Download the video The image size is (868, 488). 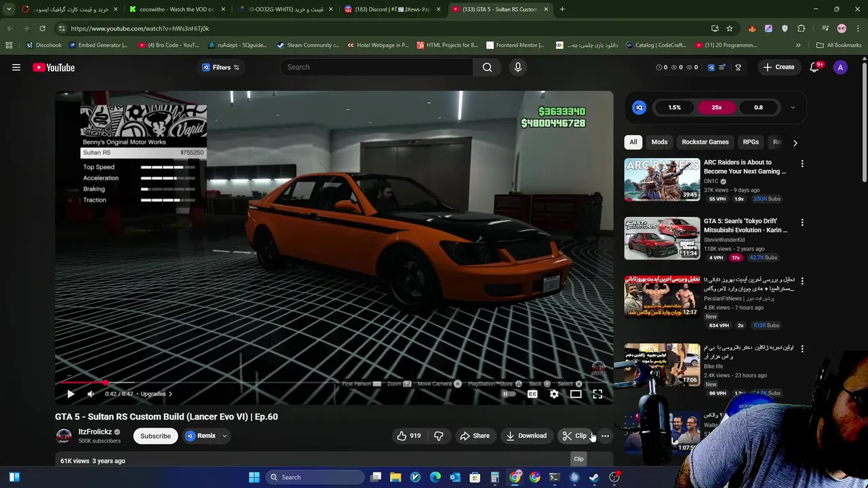coord(526,436)
